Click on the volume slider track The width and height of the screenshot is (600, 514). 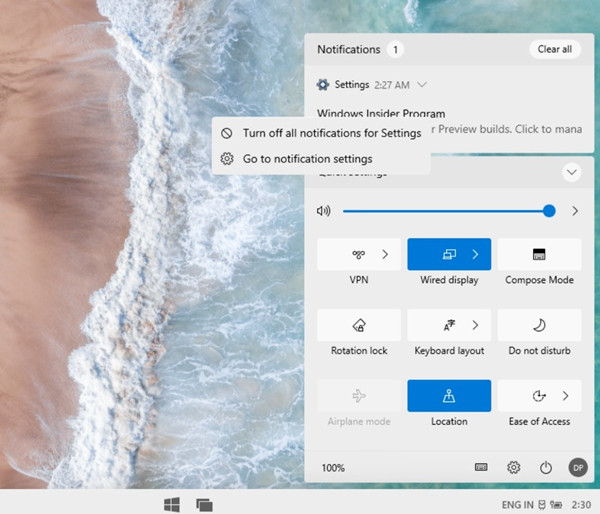[x=440, y=211]
